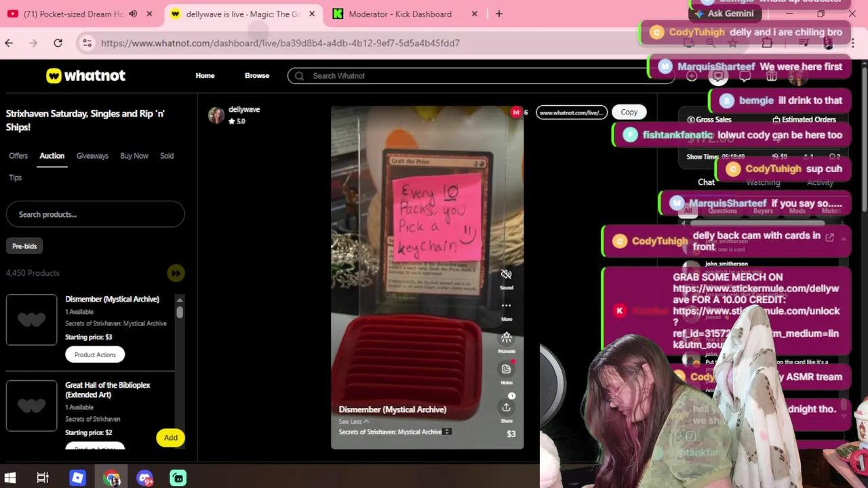
Task: Open the Chrome three-dot menu
Action: [x=852, y=43]
